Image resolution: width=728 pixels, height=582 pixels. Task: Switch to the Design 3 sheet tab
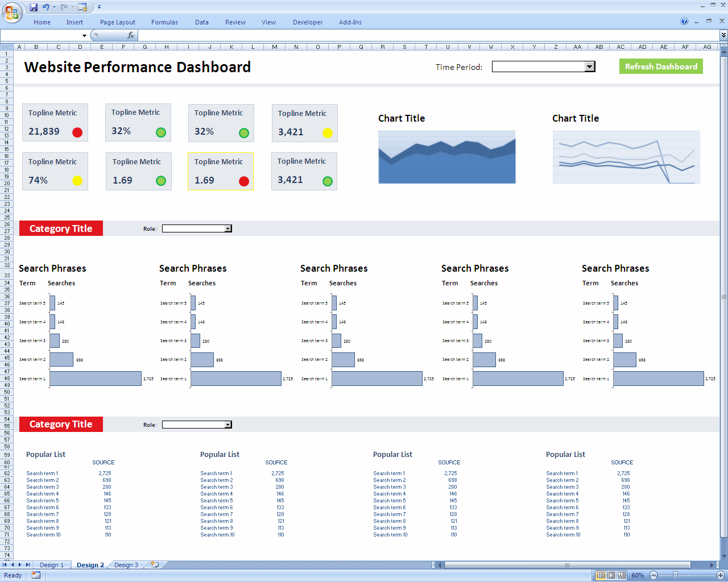pyautogui.click(x=126, y=565)
